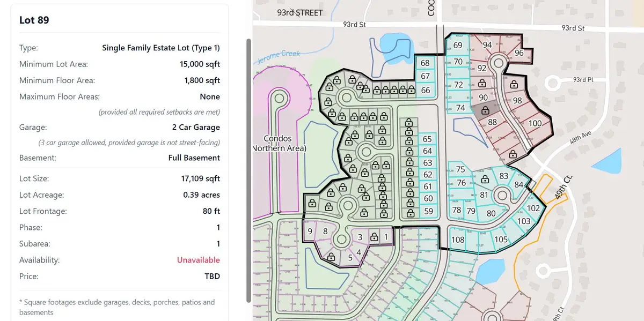Pick lot 9 in the purple section
The width and height of the screenshot is (644, 321).
click(x=310, y=232)
